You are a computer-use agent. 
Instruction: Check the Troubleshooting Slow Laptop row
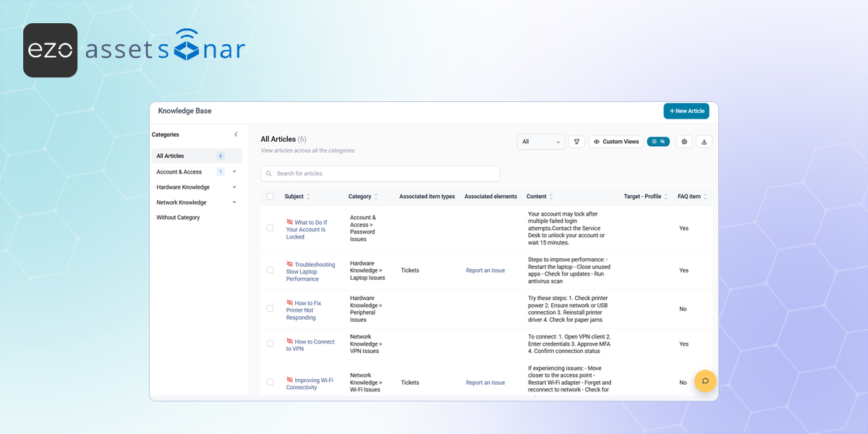click(x=271, y=270)
